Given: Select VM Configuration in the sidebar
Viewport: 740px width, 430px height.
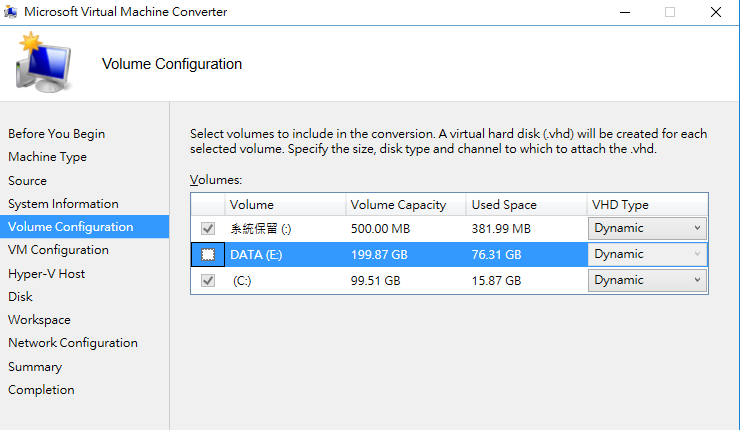Looking at the screenshot, I should point(58,250).
